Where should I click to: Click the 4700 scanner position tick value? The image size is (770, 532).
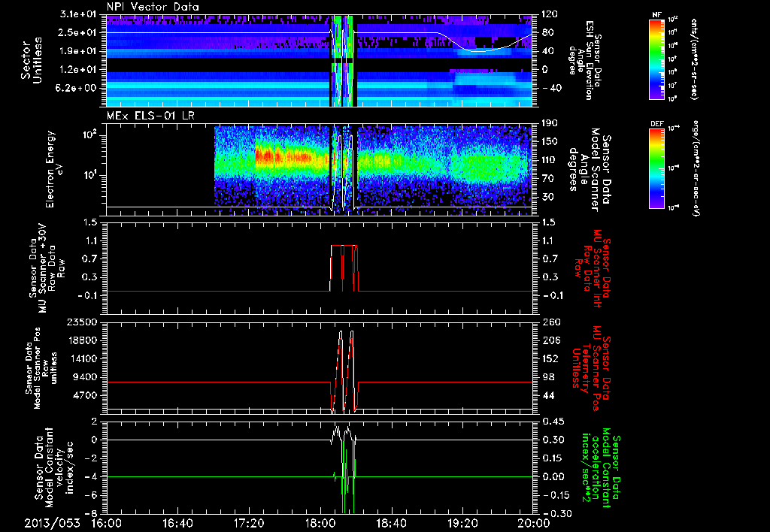point(86,395)
